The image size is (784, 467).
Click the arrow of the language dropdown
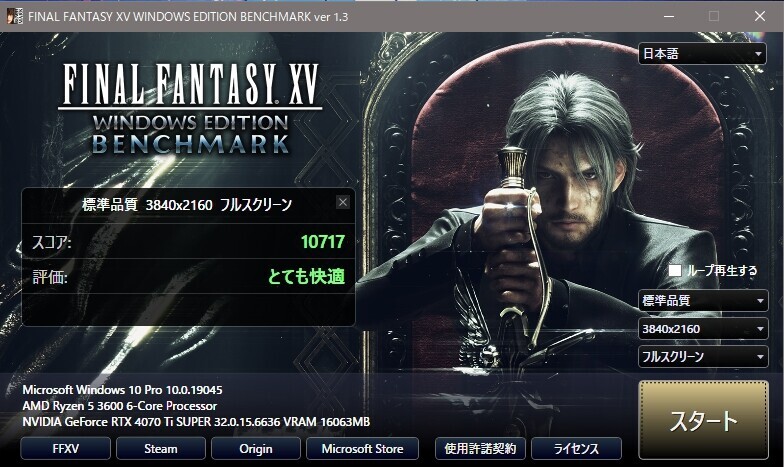click(758, 54)
